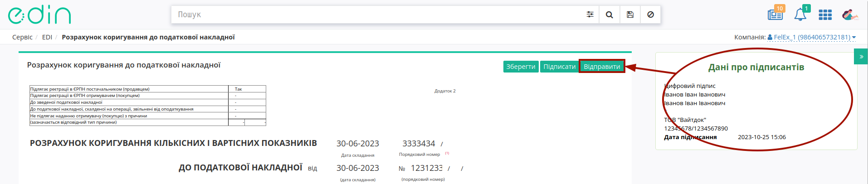868x184 pixels.
Task: Save the search with the floppy disk icon
Action: click(x=630, y=15)
